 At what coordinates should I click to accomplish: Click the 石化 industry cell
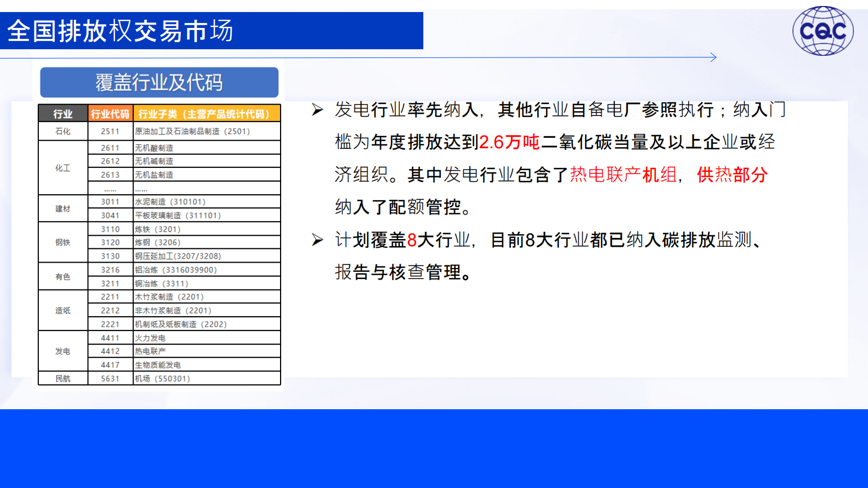pos(63,131)
